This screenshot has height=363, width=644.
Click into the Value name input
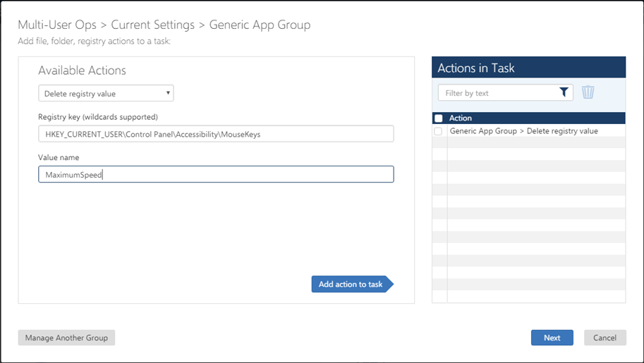[216, 174]
